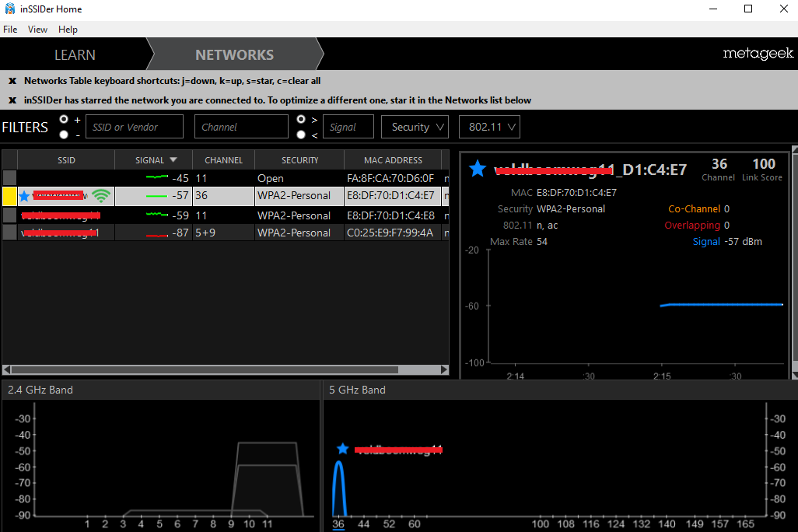The image size is (798, 532).
Task: Click the SSID or Vendor filter field
Action: click(x=135, y=127)
